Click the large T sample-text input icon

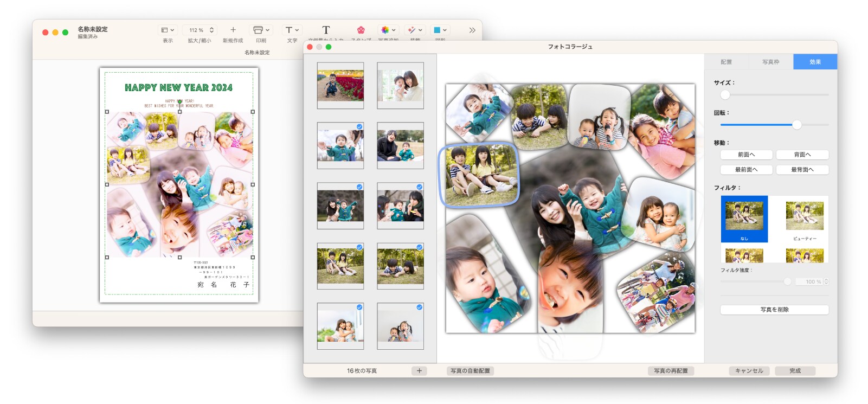[326, 30]
